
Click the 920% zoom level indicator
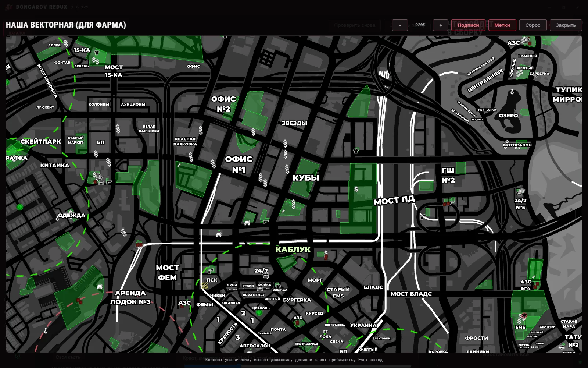pos(420,25)
